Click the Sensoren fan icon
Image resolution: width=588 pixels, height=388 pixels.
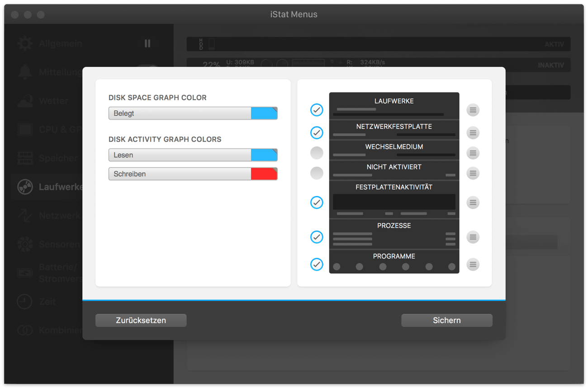pyautogui.click(x=25, y=244)
